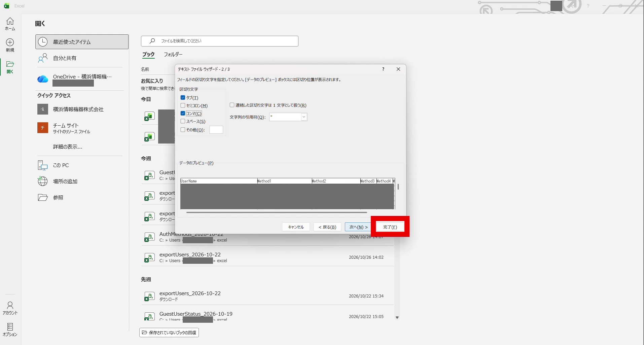Click the file search input field
This screenshot has width=644, height=345.
(x=220, y=41)
